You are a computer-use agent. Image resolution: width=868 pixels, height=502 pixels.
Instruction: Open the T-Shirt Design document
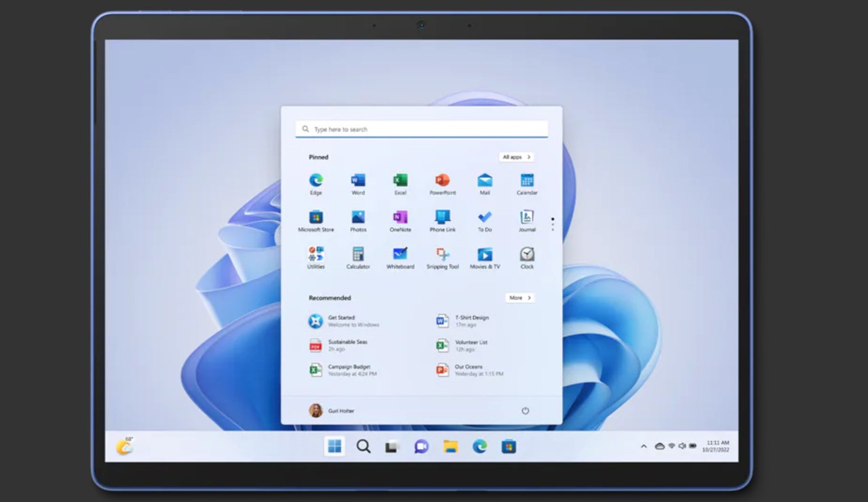click(471, 320)
